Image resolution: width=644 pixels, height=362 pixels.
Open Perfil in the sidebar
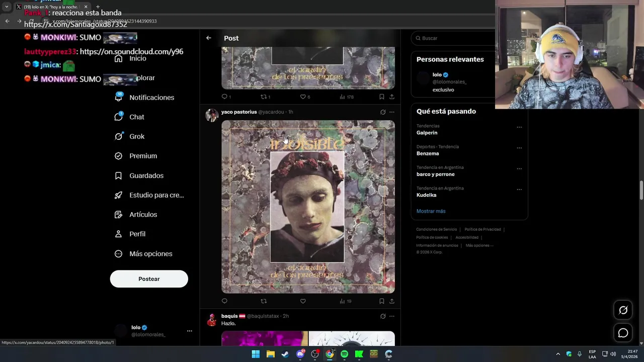[x=130, y=234]
